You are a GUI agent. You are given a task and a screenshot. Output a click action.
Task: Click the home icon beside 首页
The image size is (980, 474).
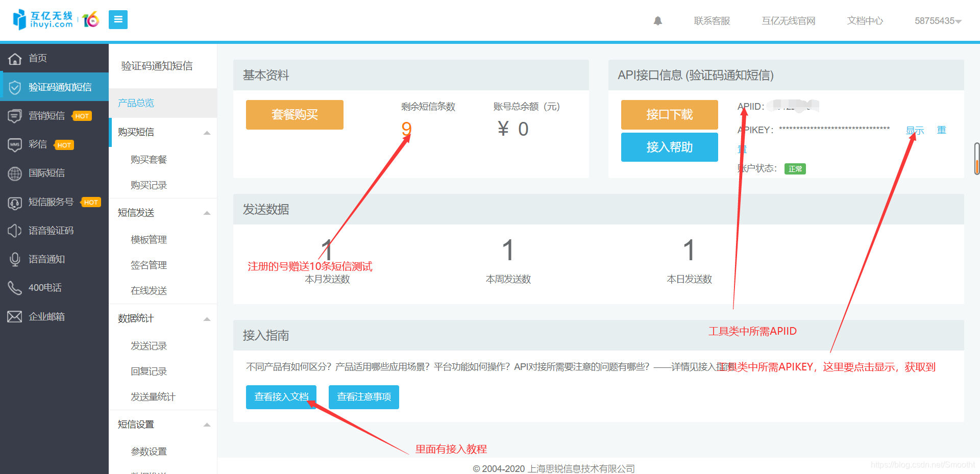(15, 59)
